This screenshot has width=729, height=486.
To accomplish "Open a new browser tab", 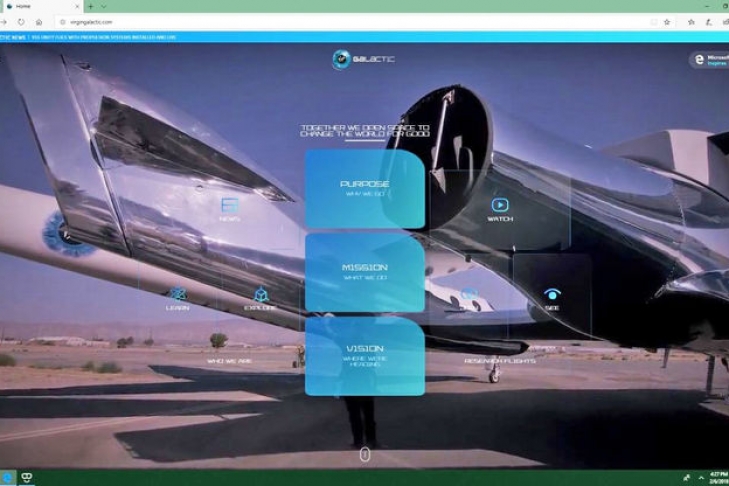I will pyautogui.click(x=90, y=6).
